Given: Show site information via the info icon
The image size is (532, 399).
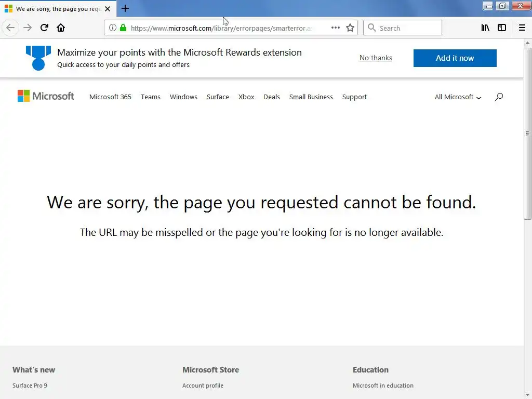Looking at the screenshot, I should tap(113, 28).
